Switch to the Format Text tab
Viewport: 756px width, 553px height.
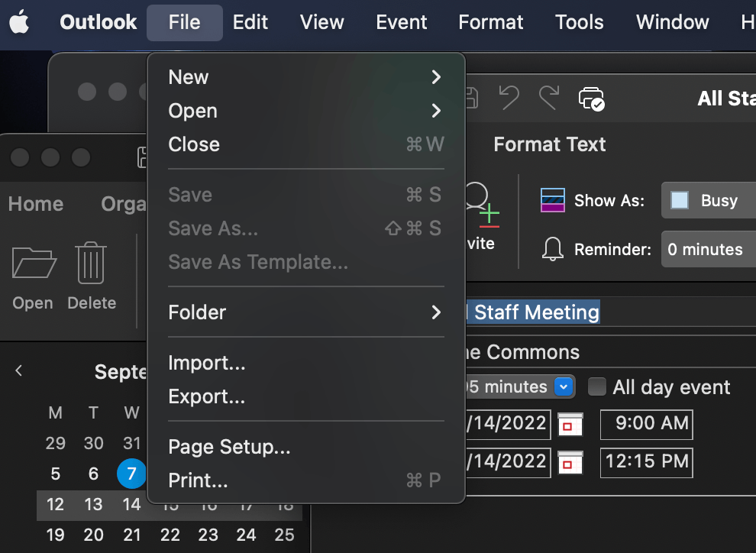coord(549,144)
